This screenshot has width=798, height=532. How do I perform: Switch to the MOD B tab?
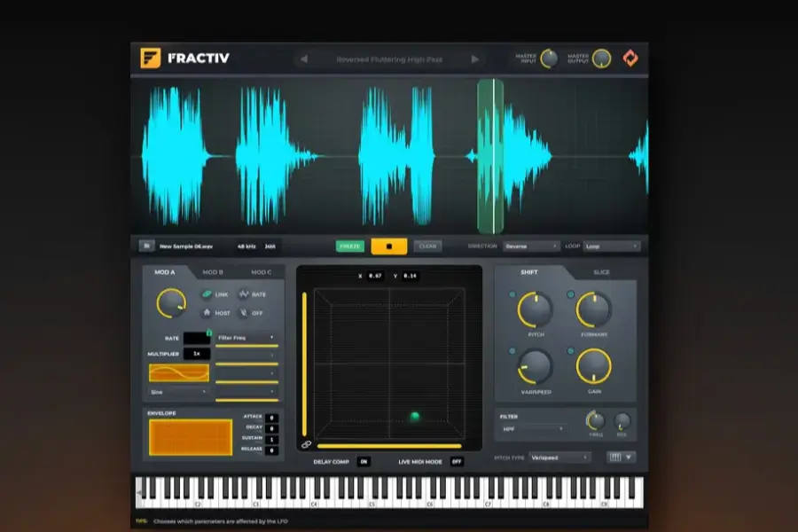tap(213, 272)
